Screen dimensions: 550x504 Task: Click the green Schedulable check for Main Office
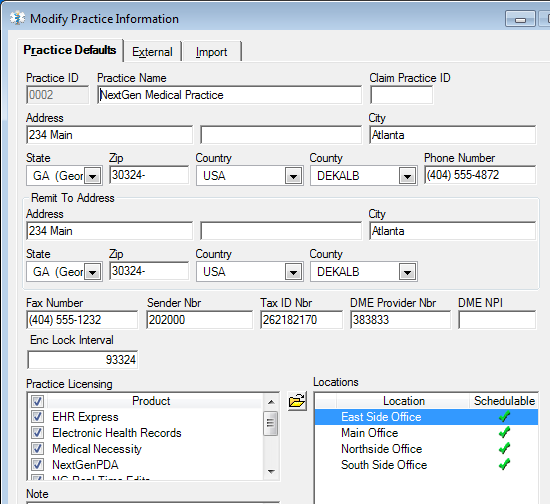pos(504,432)
